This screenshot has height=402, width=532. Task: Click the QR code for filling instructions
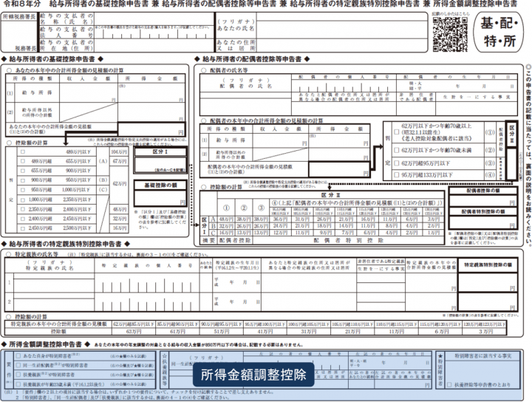[450, 34]
